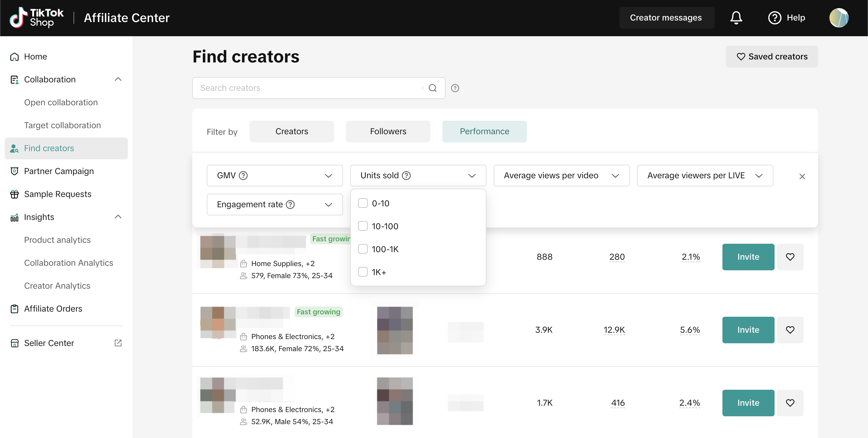Collapse the Collaboration sidebar section
This screenshot has height=438, width=868.
(x=118, y=79)
